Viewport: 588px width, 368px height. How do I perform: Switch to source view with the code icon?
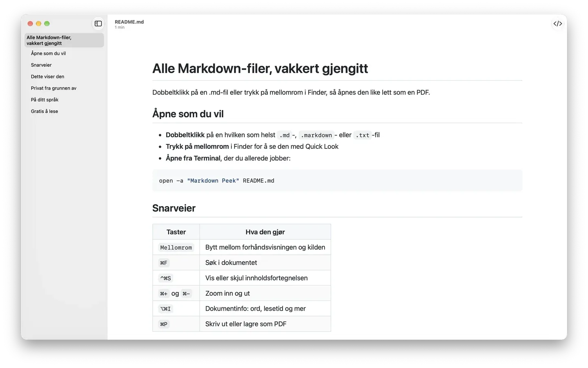pos(558,24)
